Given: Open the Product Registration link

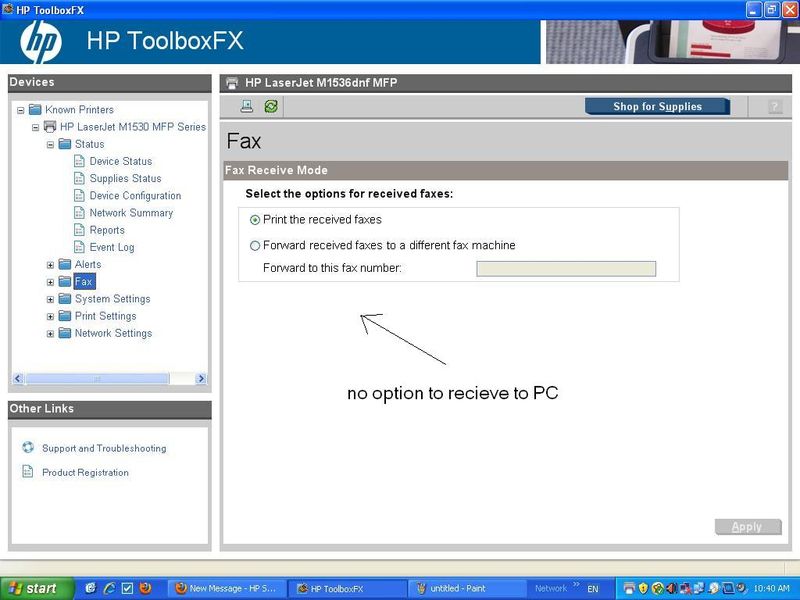Looking at the screenshot, I should pyautogui.click(x=85, y=472).
